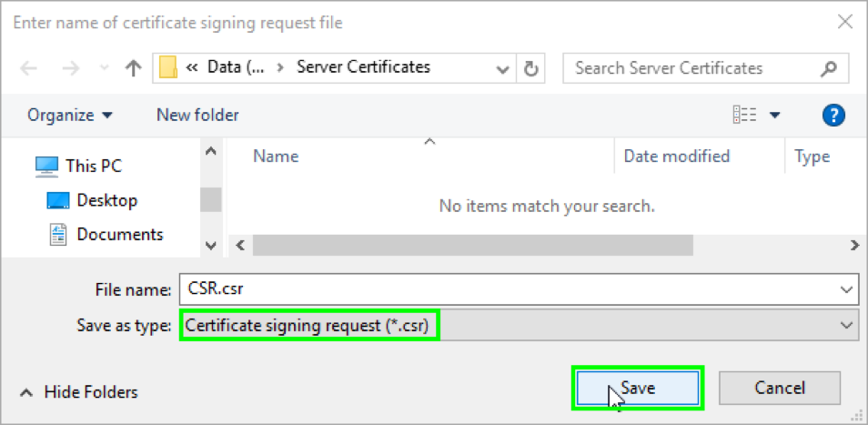Cancel the save dialog
The width and height of the screenshot is (868, 425).
[780, 388]
